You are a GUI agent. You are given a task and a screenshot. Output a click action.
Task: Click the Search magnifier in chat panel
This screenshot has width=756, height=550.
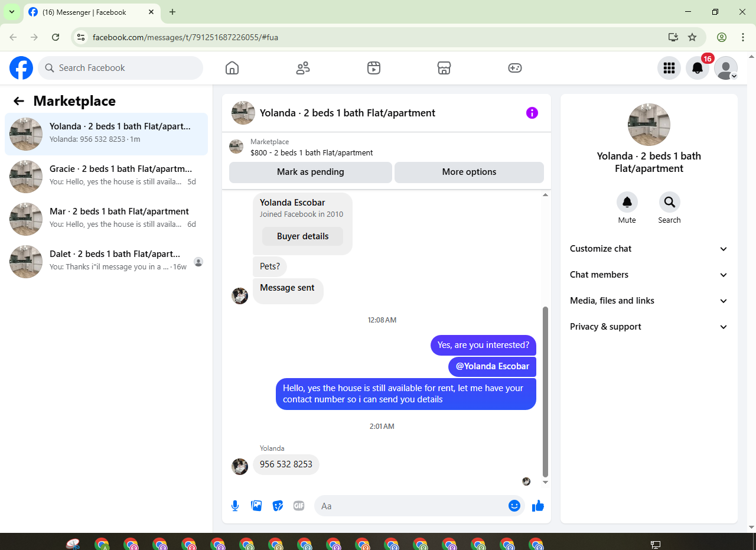(670, 202)
